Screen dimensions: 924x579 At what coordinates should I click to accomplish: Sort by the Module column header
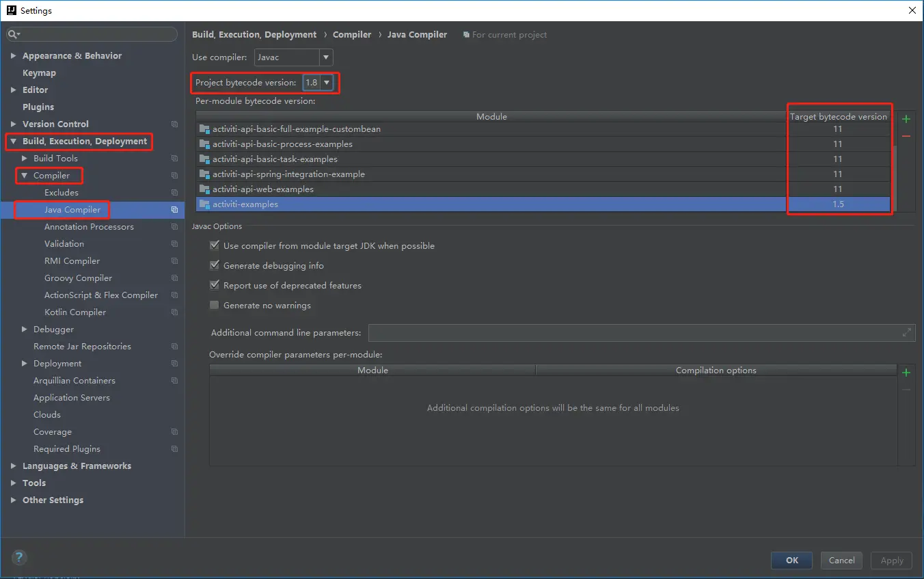491,117
